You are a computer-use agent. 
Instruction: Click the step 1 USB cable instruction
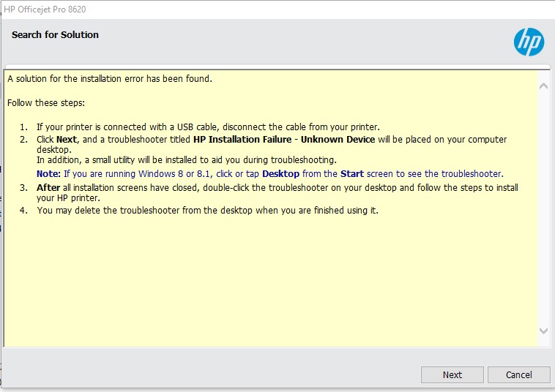click(208, 127)
